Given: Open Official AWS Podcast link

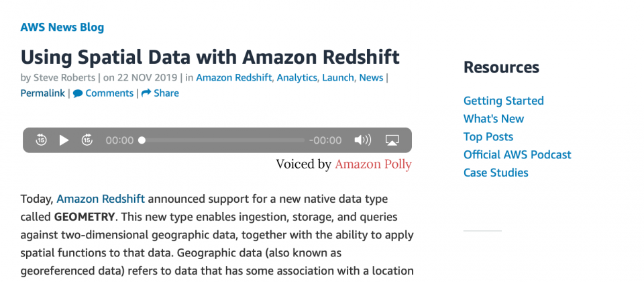Looking at the screenshot, I should [517, 154].
